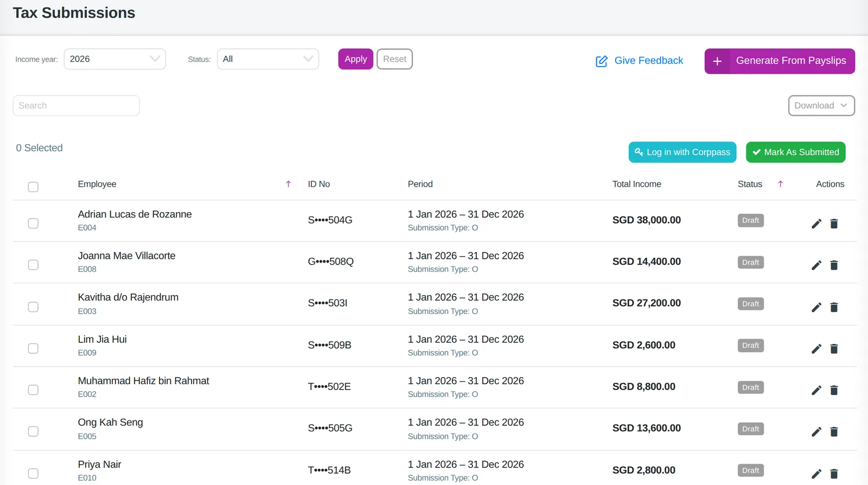The image size is (868, 485).
Task: Sort by Status column arrow
Action: (x=780, y=184)
